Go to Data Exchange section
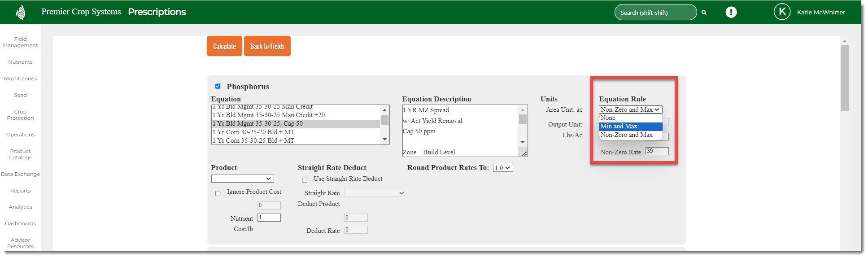The height and width of the screenshot is (258, 868). click(x=20, y=174)
